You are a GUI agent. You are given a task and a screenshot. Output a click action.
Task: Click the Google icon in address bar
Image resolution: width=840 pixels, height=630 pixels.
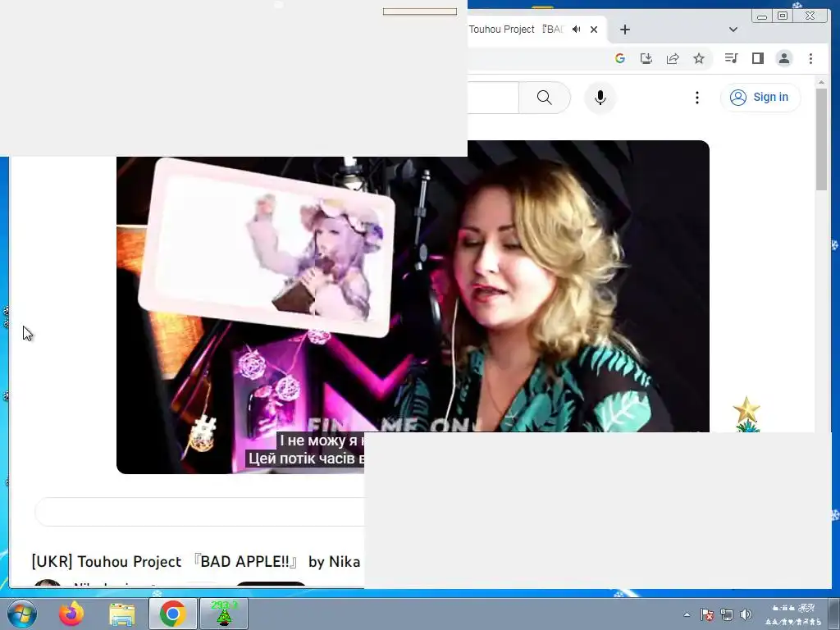click(x=620, y=58)
